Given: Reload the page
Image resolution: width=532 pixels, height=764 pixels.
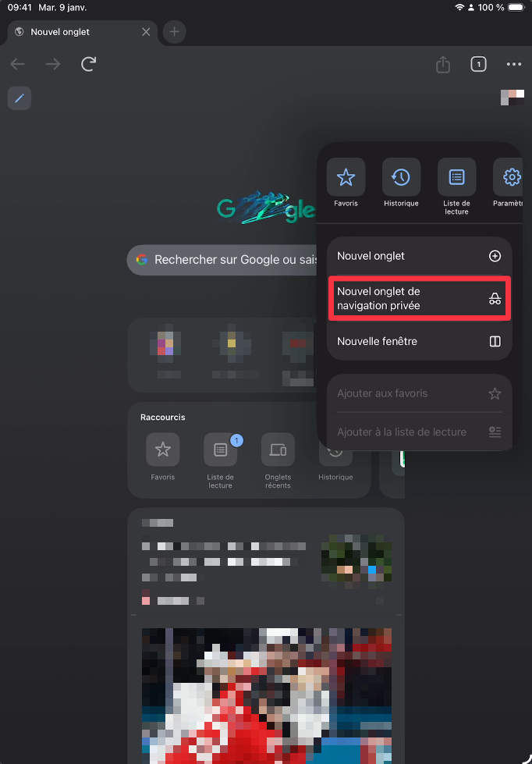Looking at the screenshot, I should click(88, 64).
